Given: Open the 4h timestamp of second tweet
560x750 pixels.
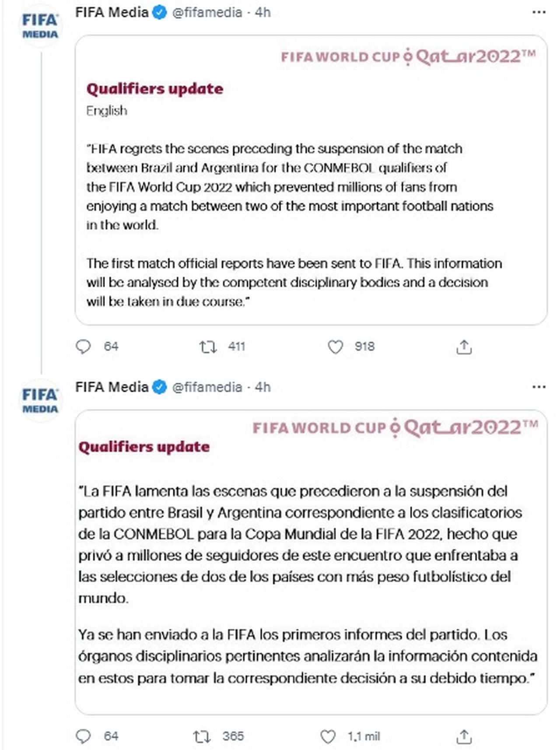Looking at the screenshot, I should click(x=263, y=387).
